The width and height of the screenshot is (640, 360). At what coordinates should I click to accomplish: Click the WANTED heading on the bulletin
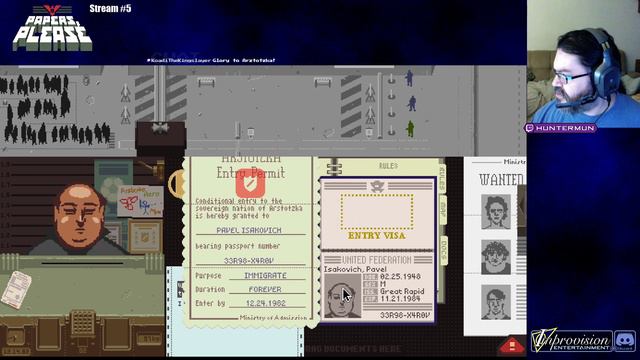501,179
